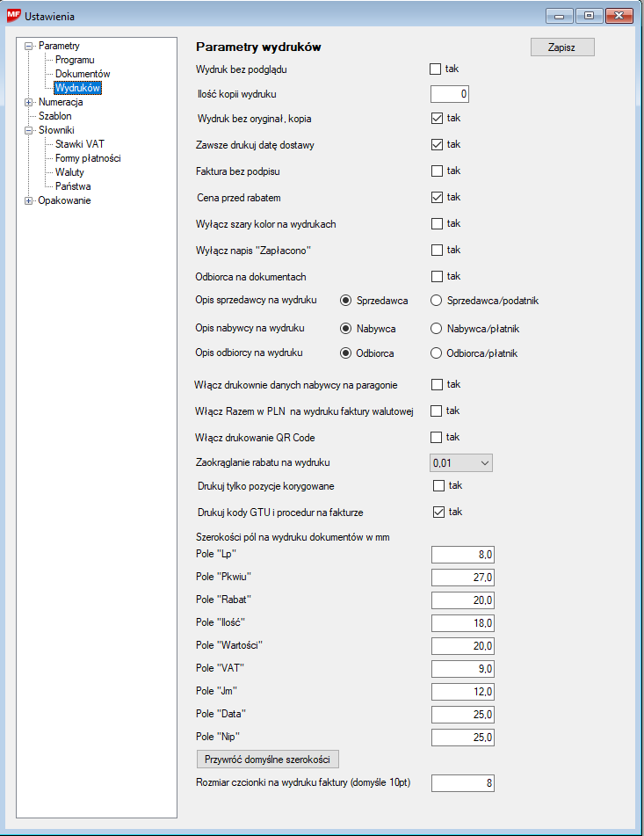Uncheck Cena przed rabatem option
The width and height of the screenshot is (644, 836).
[x=437, y=197]
